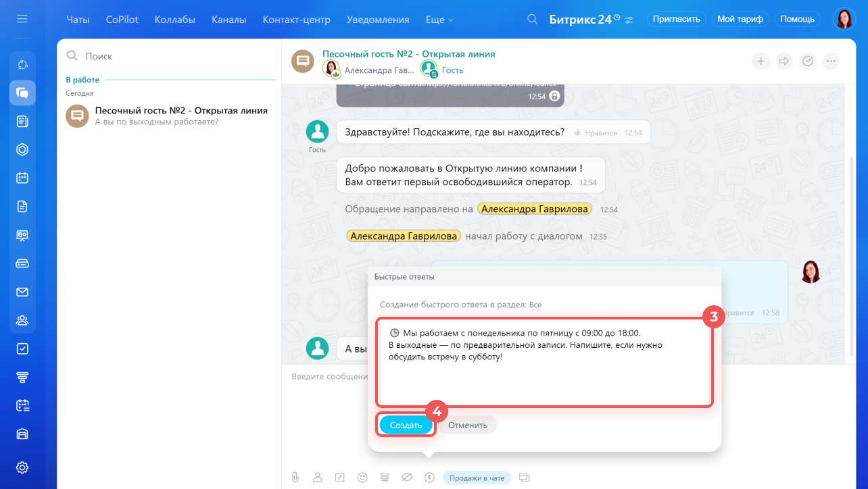
Task: Add a participant with the plus icon
Action: coord(761,61)
